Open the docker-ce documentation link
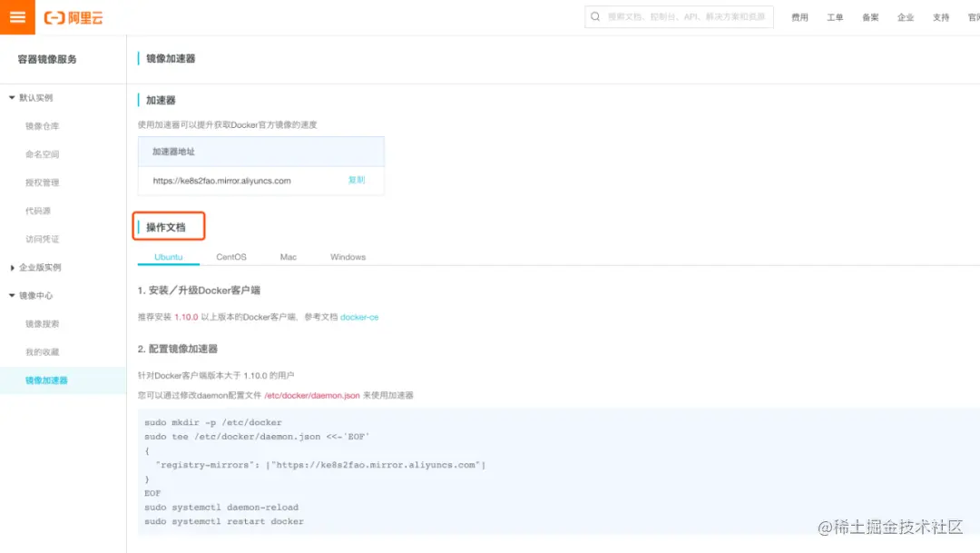This screenshot has width=980, height=553. coord(359,317)
